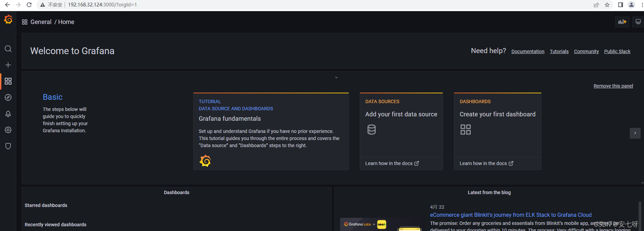Image resolution: width=644 pixels, height=231 pixels.
Task: Click the Latest from the blog title
Action: [489, 192]
